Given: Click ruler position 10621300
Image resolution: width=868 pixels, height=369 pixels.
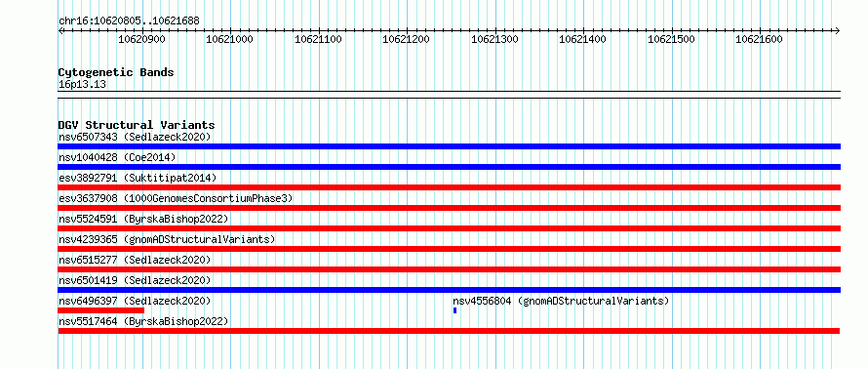Looking at the screenshot, I should [494, 39].
